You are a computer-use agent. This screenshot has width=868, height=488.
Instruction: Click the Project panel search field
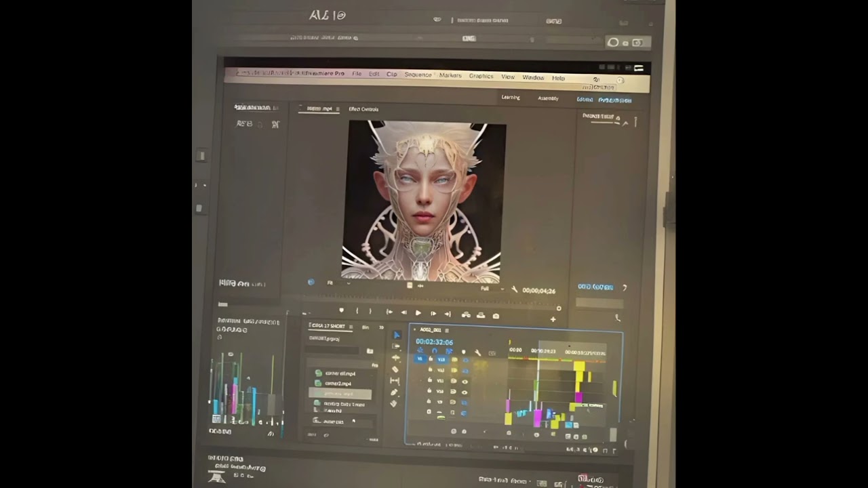[x=332, y=350]
